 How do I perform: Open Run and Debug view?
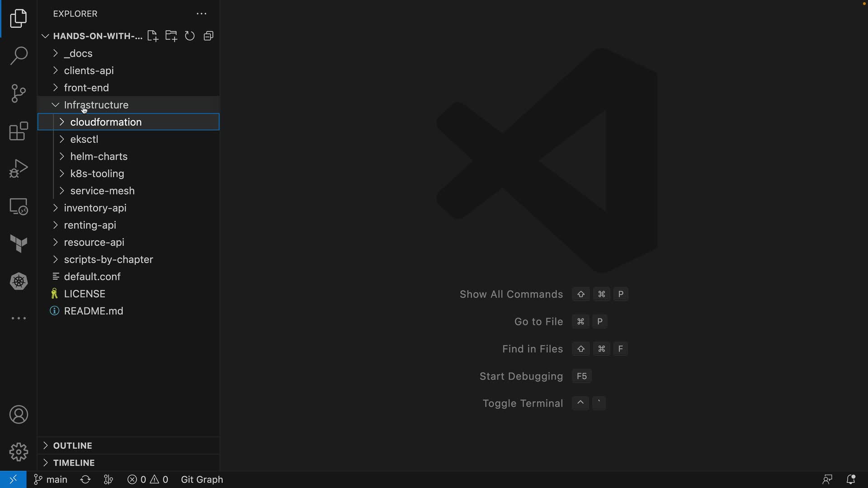[19, 169]
